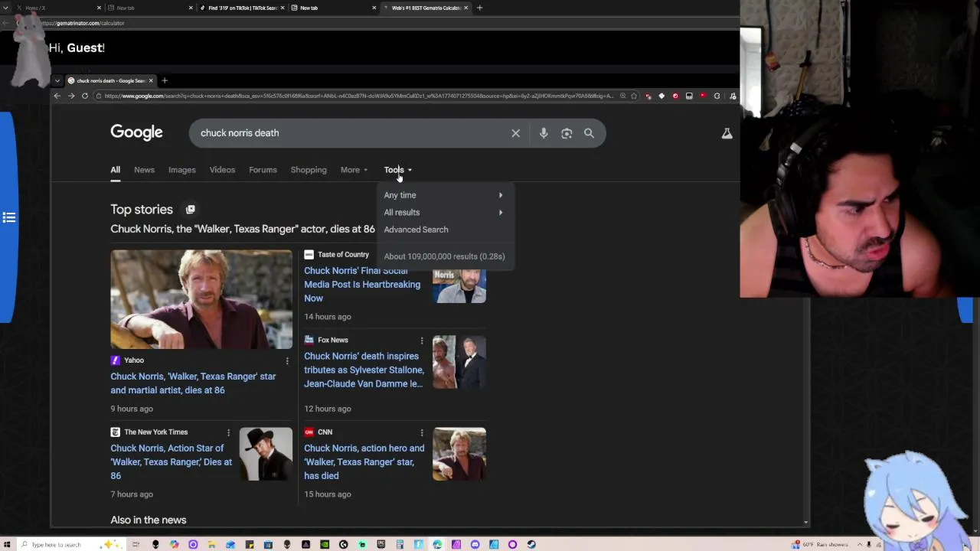
Task: Open the Fox News story thumbnail
Action: [x=459, y=362]
